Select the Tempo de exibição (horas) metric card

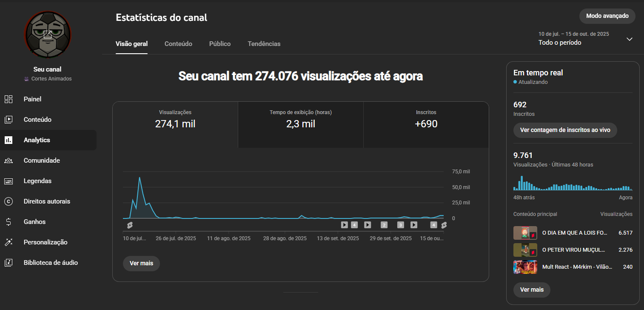(x=301, y=125)
